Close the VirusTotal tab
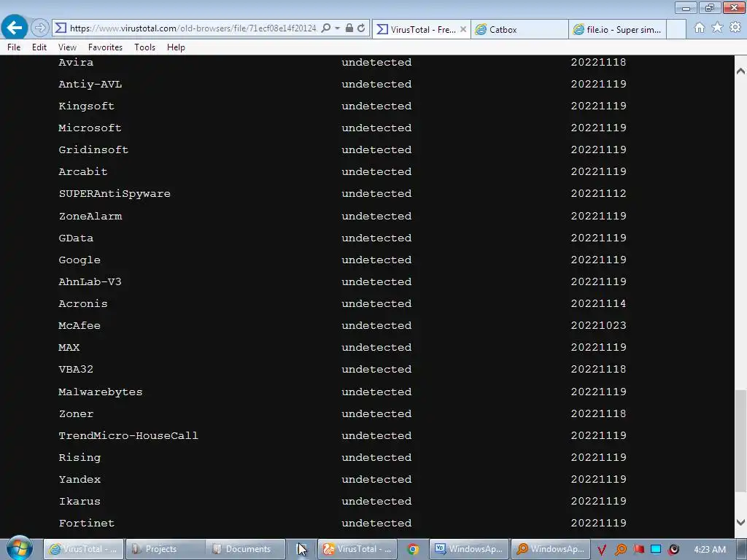The height and width of the screenshot is (560, 747). [x=463, y=29]
